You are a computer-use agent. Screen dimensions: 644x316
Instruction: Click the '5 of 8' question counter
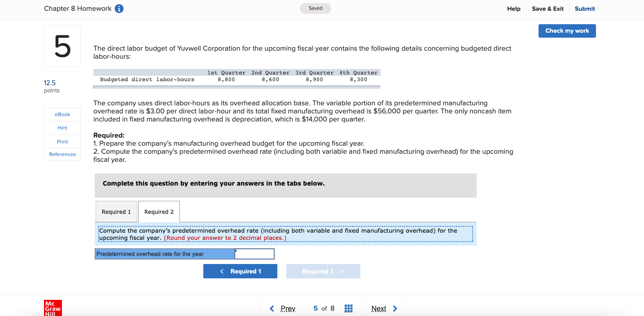pyautogui.click(x=324, y=308)
